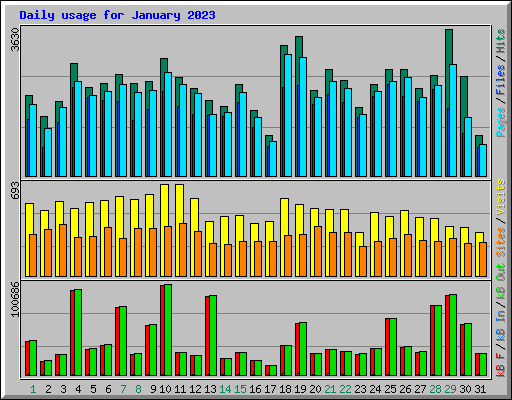The height and width of the screenshot is (400, 512).
Task: Click the yellow Visits bar for day 10
Action: click(164, 205)
